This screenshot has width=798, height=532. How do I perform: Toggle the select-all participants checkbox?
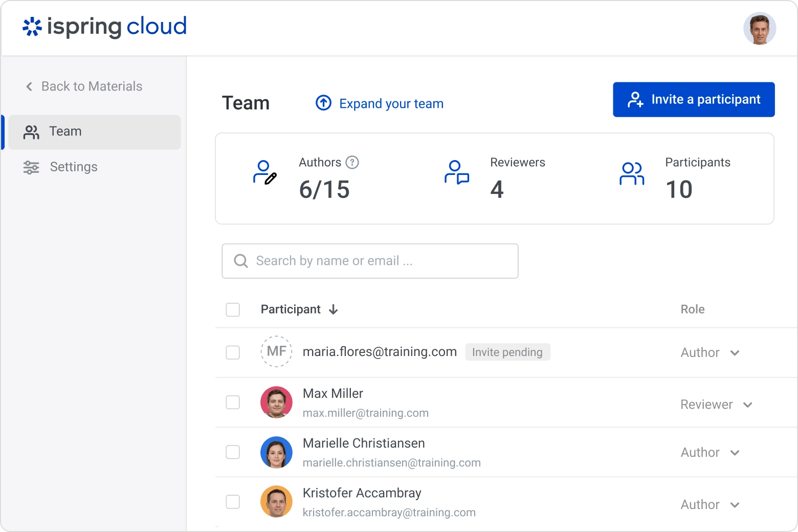[x=233, y=309]
